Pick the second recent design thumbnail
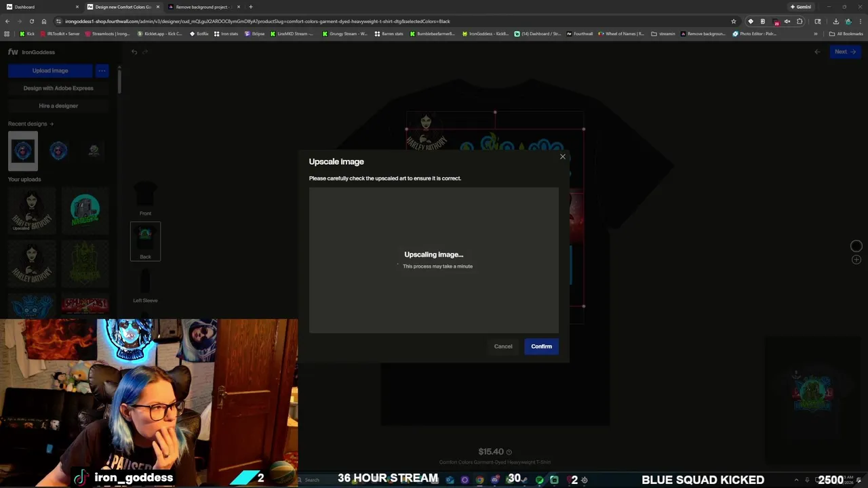The height and width of the screenshot is (488, 868). pos(58,150)
